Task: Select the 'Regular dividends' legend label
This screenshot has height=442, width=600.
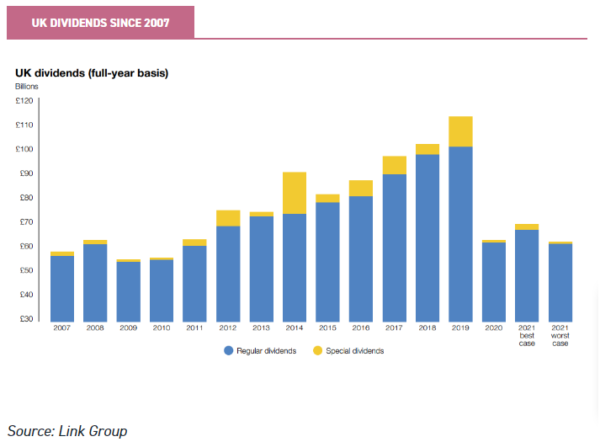Action: coord(266,351)
